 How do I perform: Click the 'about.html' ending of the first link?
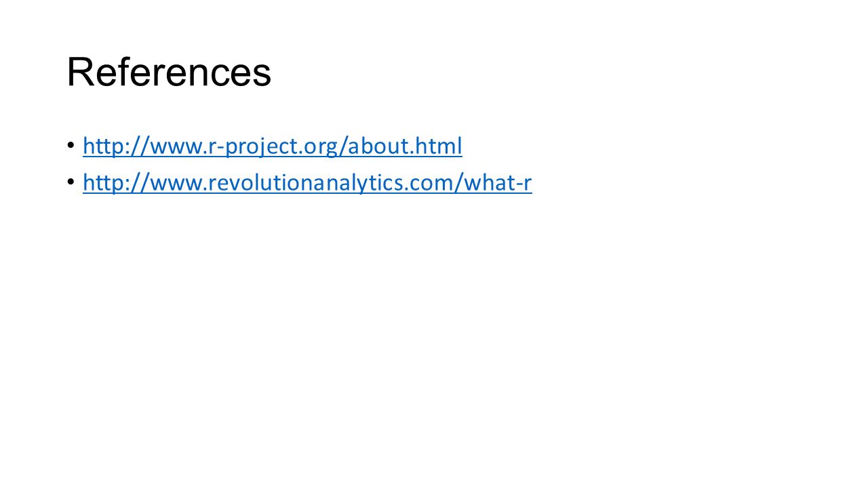click(x=405, y=146)
